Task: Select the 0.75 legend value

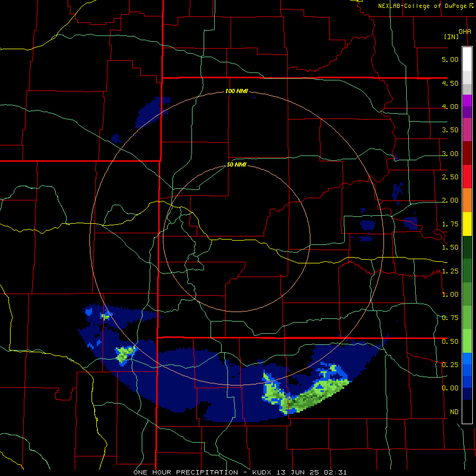Action: pyautogui.click(x=450, y=318)
